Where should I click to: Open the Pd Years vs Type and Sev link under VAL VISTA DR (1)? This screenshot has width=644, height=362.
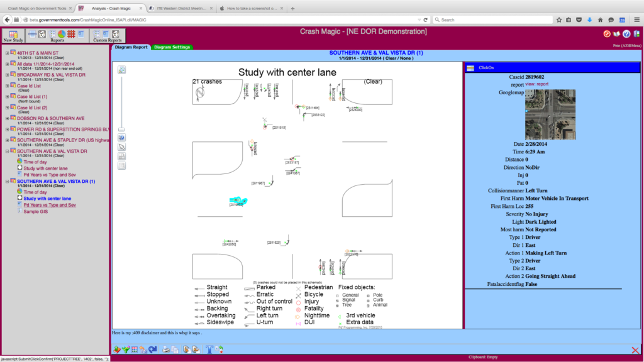[x=50, y=206]
